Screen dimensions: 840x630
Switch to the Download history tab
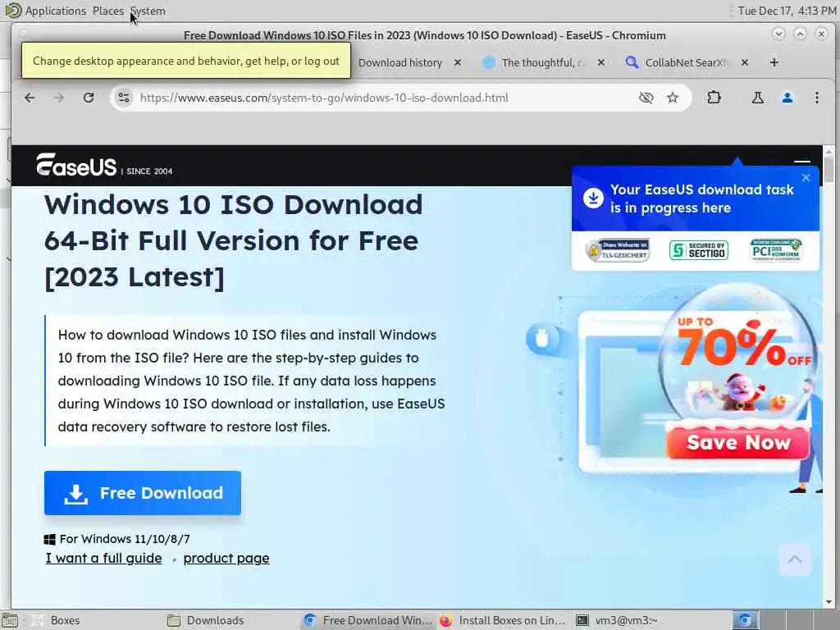click(400, 62)
